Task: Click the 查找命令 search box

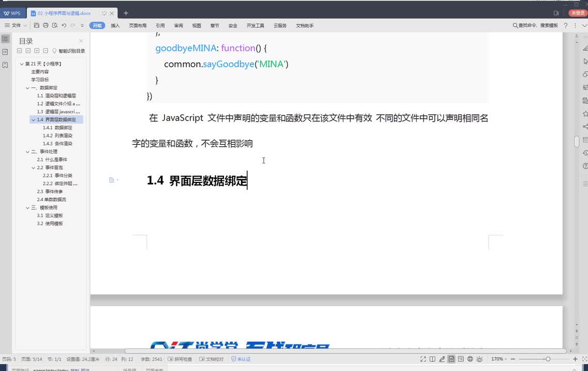Action: 535,25
